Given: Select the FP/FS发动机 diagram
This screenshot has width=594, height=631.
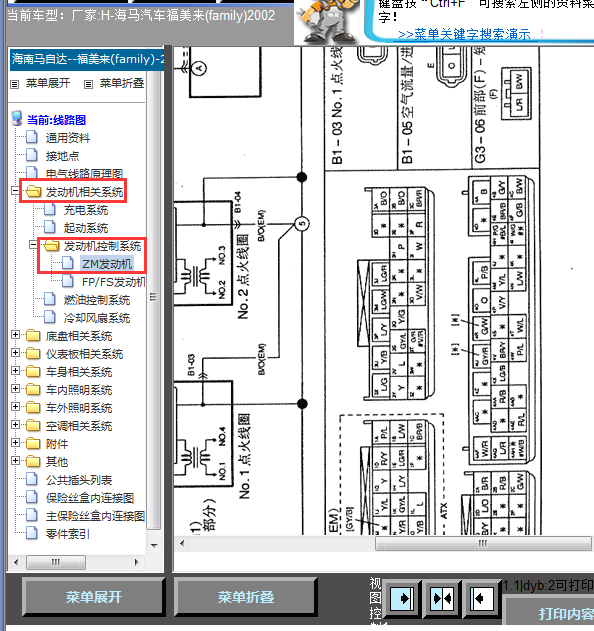Looking at the screenshot, I should (x=113, y=282).
